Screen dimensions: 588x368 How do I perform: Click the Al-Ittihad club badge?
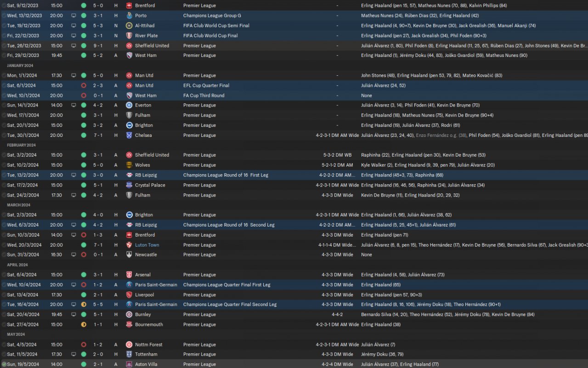(x=129, y=26)
